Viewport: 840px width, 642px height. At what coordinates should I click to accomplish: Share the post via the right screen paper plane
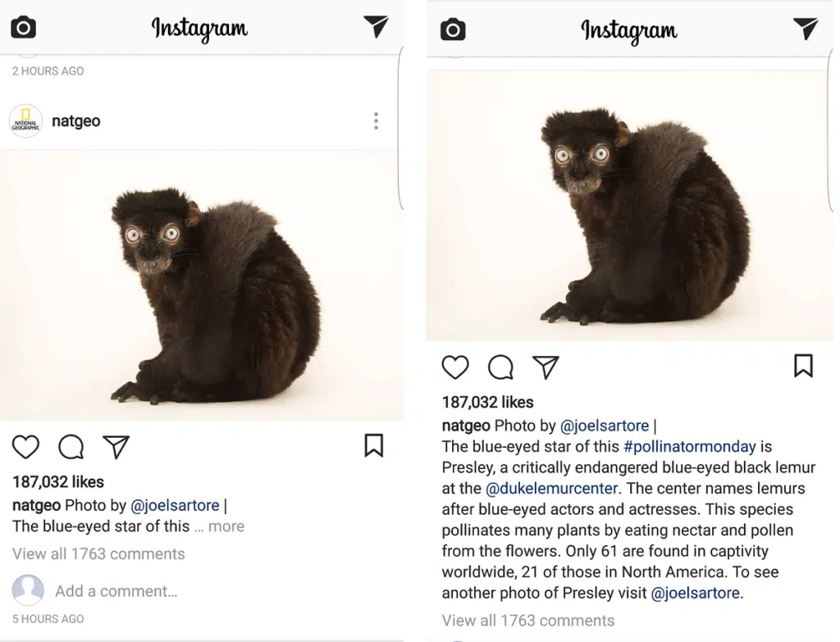(x=546, y=367)
